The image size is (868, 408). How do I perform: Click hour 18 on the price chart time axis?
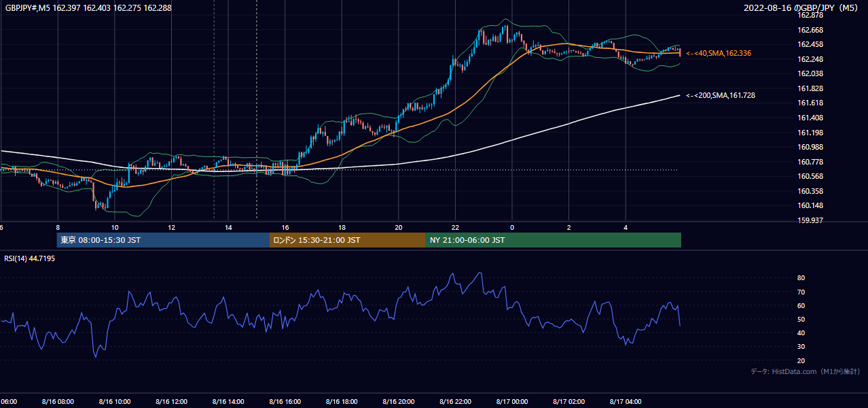(342, 227)
